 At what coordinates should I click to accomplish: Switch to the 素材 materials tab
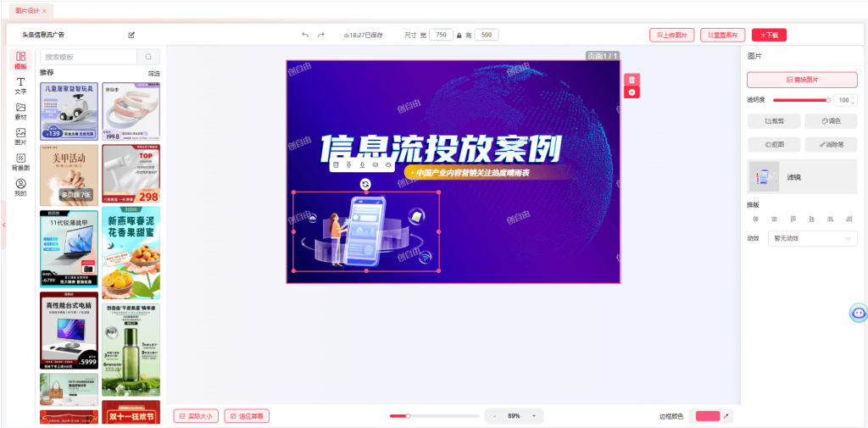(20, 111)
